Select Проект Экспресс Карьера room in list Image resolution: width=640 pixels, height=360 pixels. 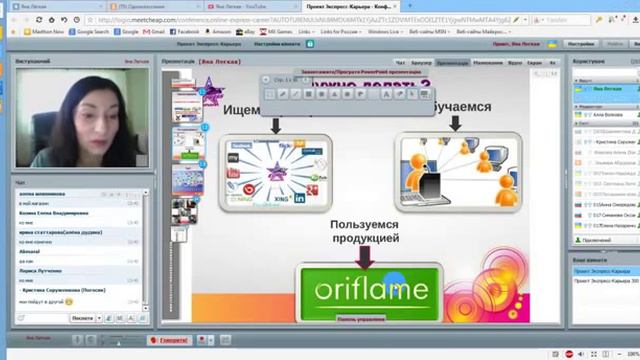click(x=606, y=271)
